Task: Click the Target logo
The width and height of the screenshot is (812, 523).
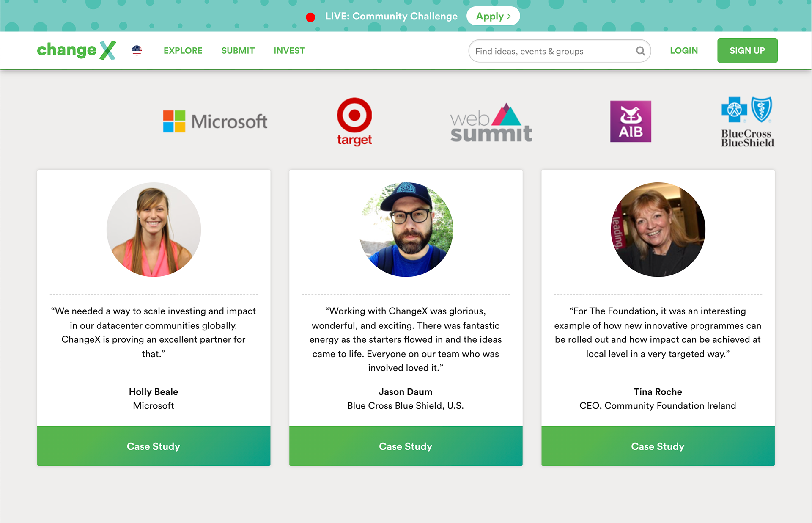Action: [354, 122]
